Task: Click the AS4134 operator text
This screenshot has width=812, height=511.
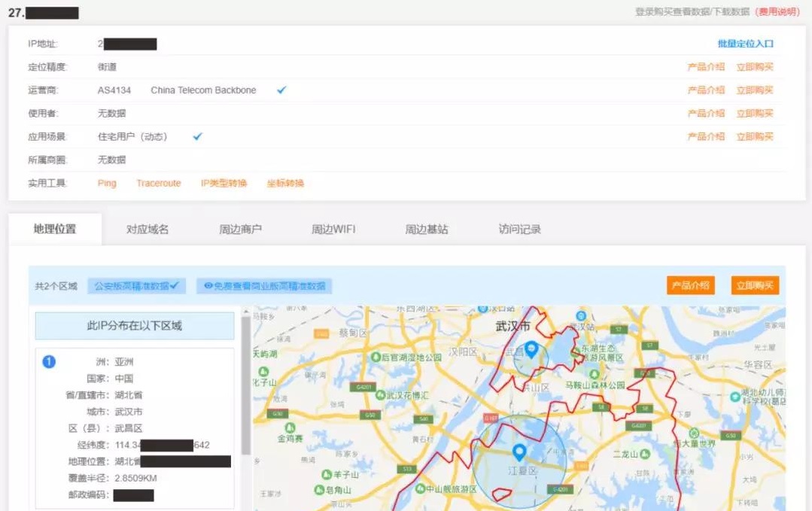Action: tap(114, 90)
